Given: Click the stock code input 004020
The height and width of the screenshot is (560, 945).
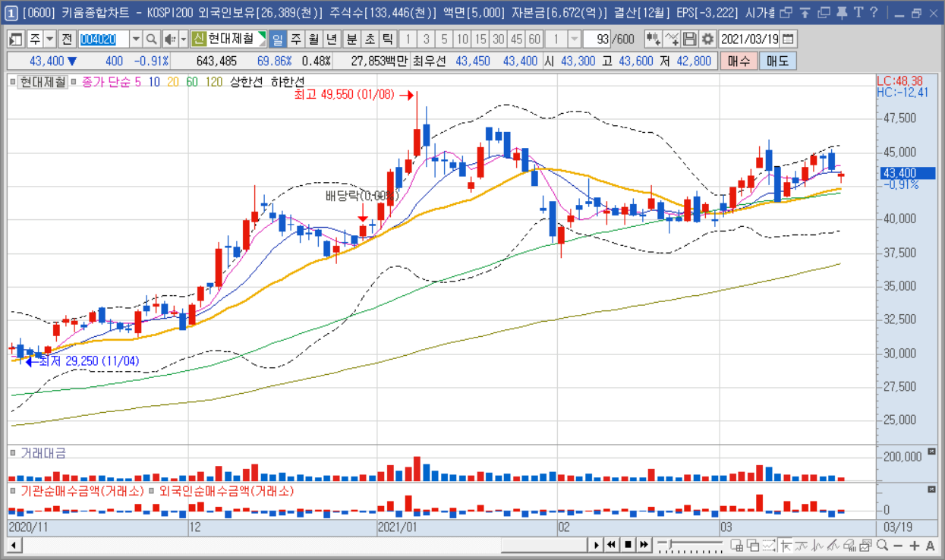Looking at the screenshot, I should 104,39.
